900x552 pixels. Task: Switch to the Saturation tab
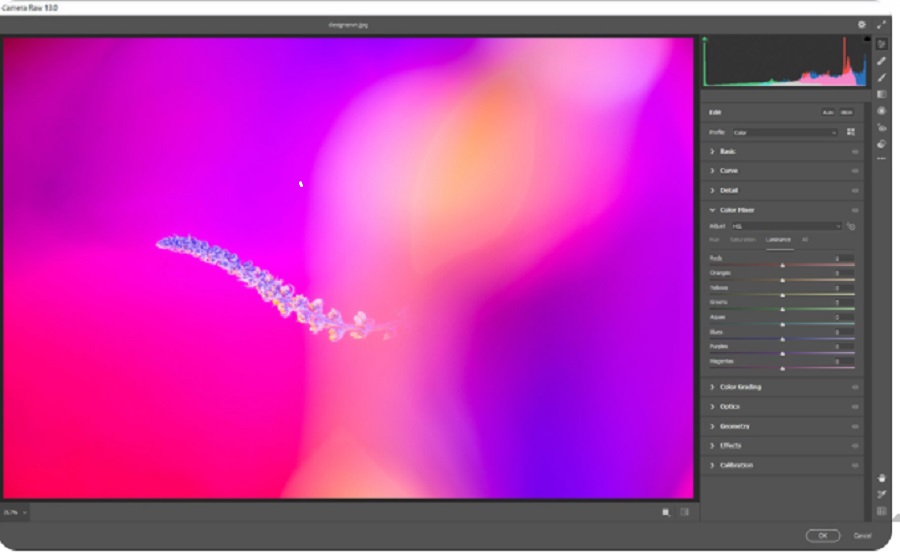(x=743, y=240)
